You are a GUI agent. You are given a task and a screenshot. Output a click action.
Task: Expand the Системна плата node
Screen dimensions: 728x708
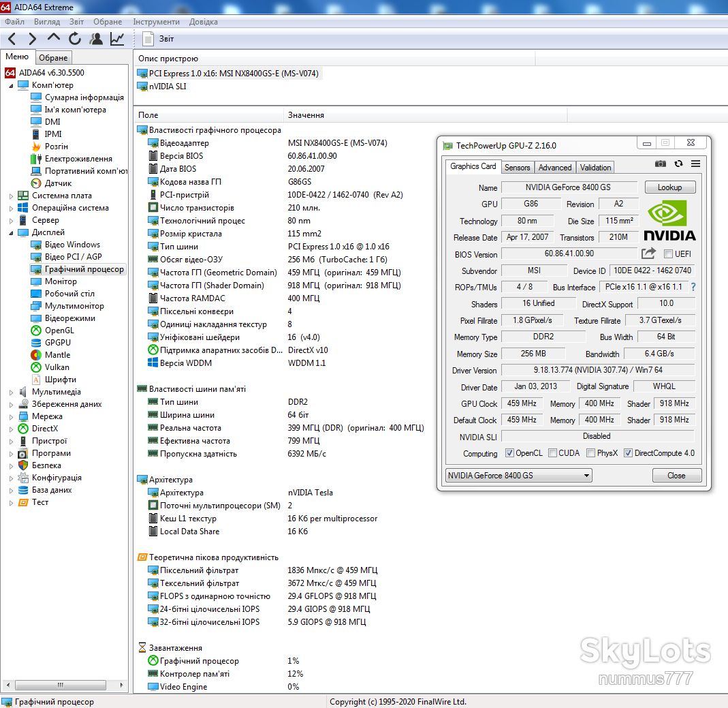pos(11,196)
